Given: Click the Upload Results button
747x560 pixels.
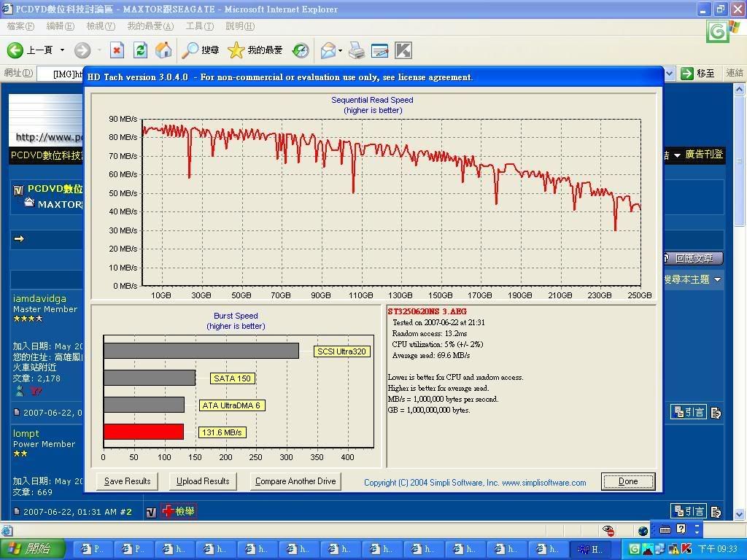Looking at the screenshot, I should coord(203,481).
